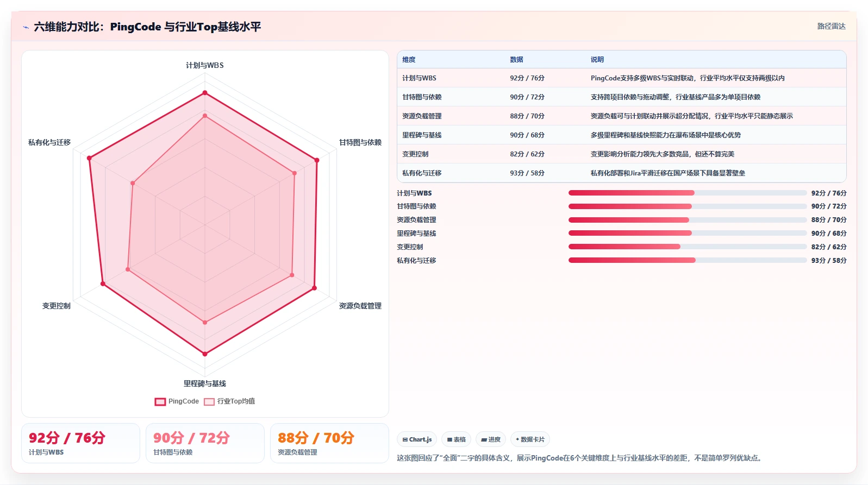Click the 90分 / 72分 table cell
Screen dimensions: 868x485
point(527,97)
